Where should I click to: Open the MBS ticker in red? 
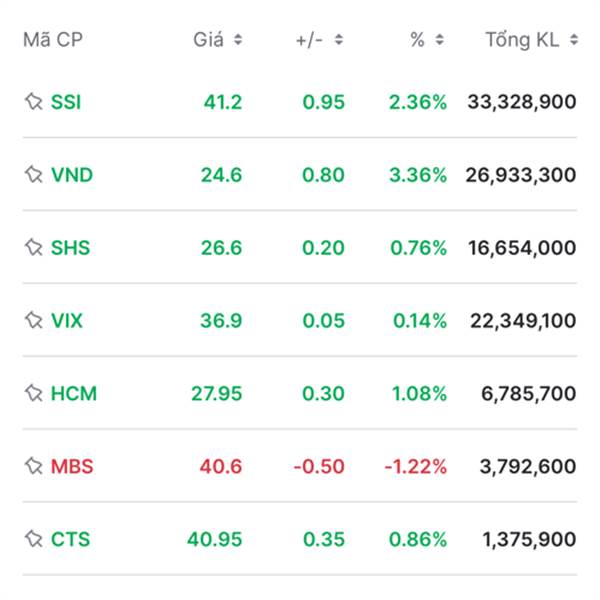tap(72, 466)
